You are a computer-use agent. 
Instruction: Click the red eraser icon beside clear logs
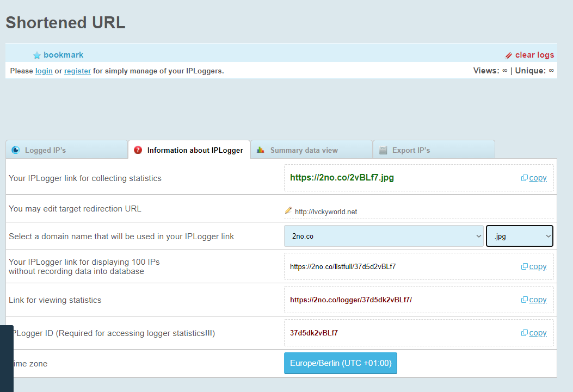coord(509,55)
